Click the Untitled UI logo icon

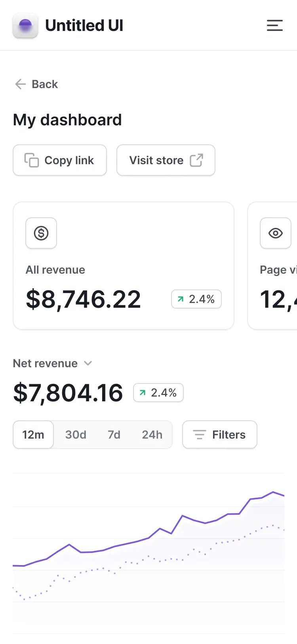tap(25, 25)
